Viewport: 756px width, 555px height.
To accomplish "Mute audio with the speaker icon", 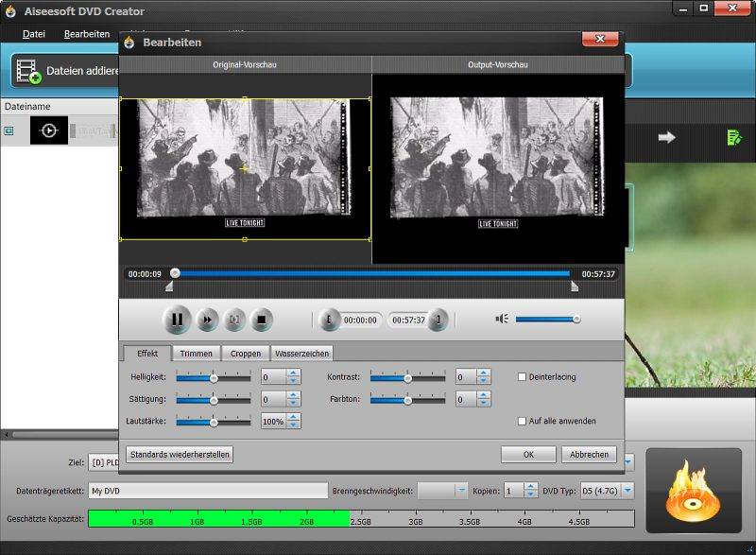I will 502,319.
